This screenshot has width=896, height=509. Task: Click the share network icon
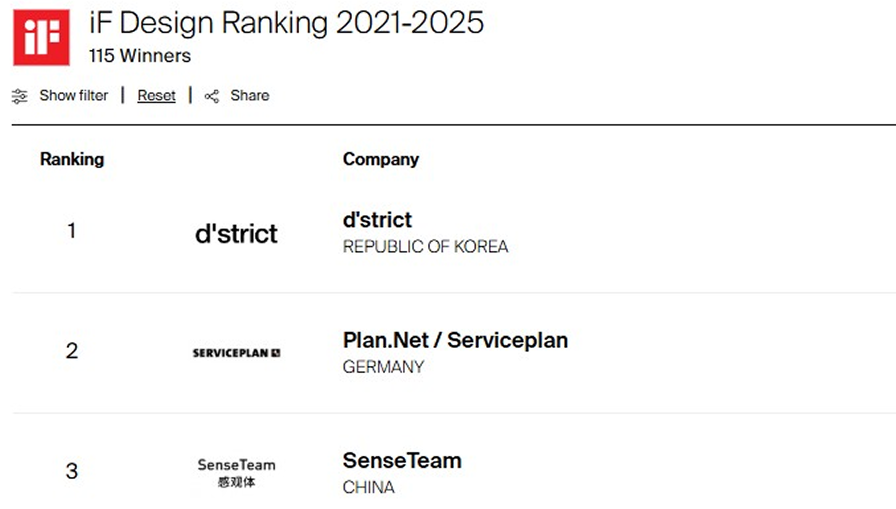212,96
